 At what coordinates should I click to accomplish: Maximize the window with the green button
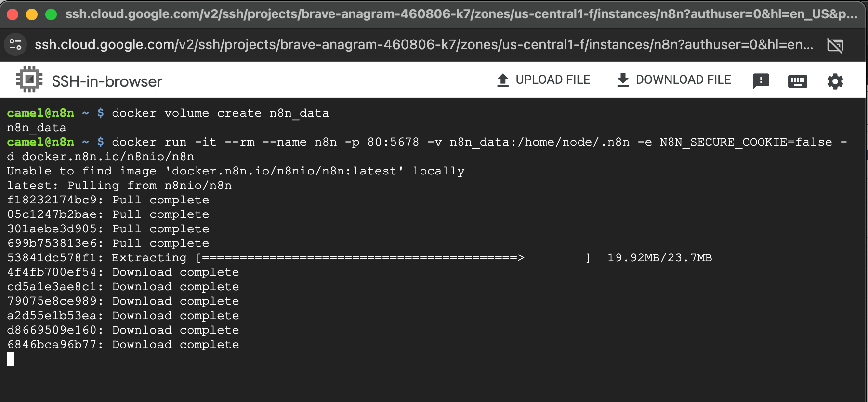tap(51, 14)
